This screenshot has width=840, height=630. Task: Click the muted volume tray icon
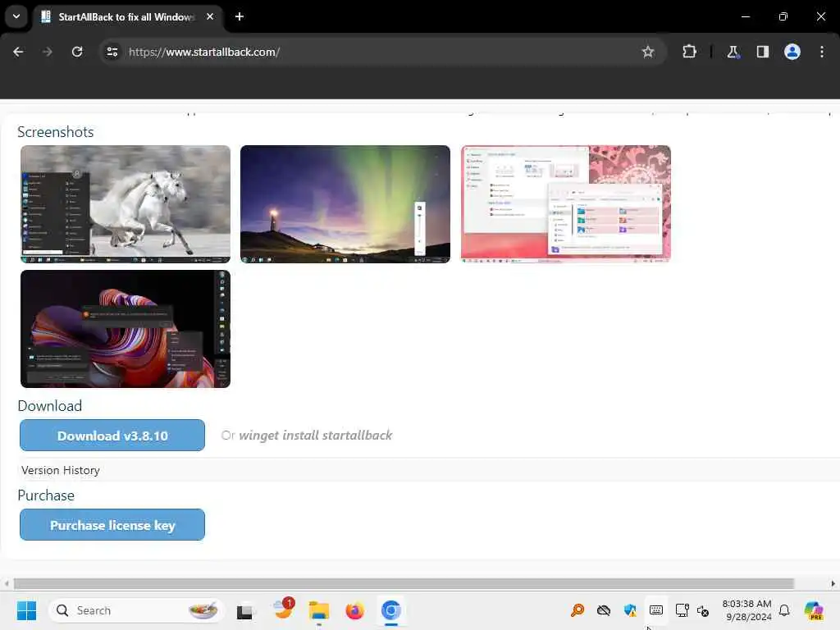click(x=703, y=610)
